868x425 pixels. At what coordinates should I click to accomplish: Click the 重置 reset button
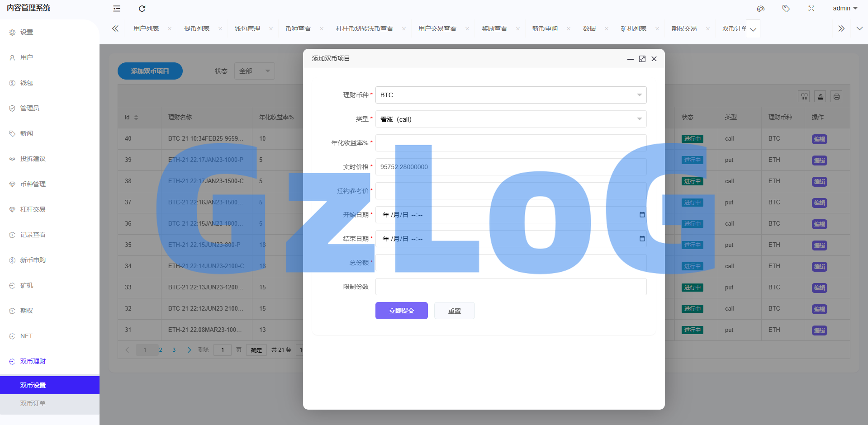tap(454, 311)
